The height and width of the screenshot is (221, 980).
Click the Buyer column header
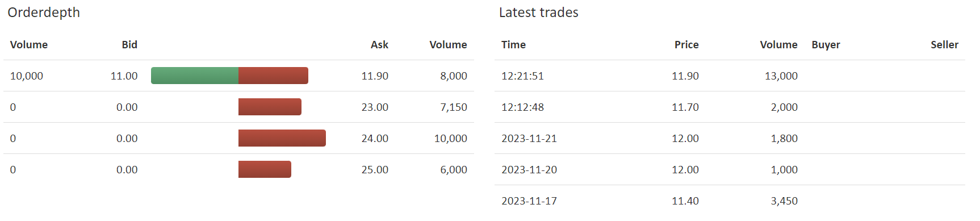click(826, 44)
